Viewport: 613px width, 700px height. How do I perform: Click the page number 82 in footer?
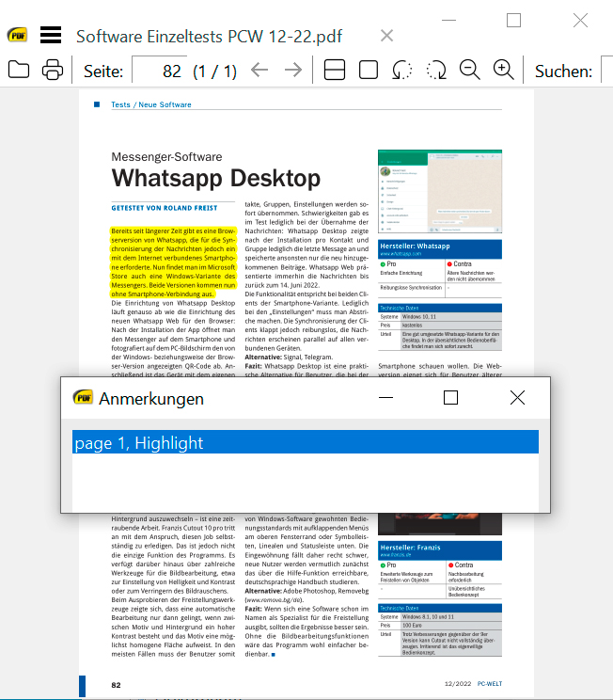[x=116, y=685]
